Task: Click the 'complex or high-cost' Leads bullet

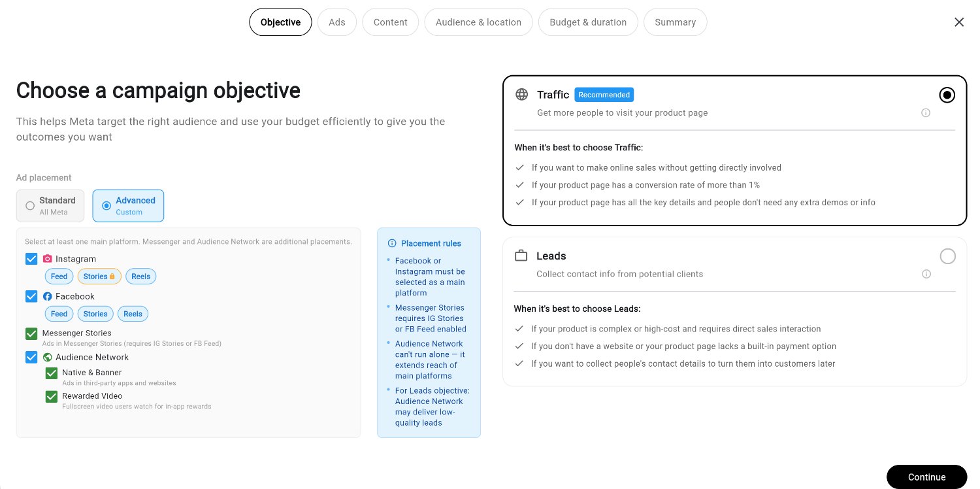Action: (676, 329)
